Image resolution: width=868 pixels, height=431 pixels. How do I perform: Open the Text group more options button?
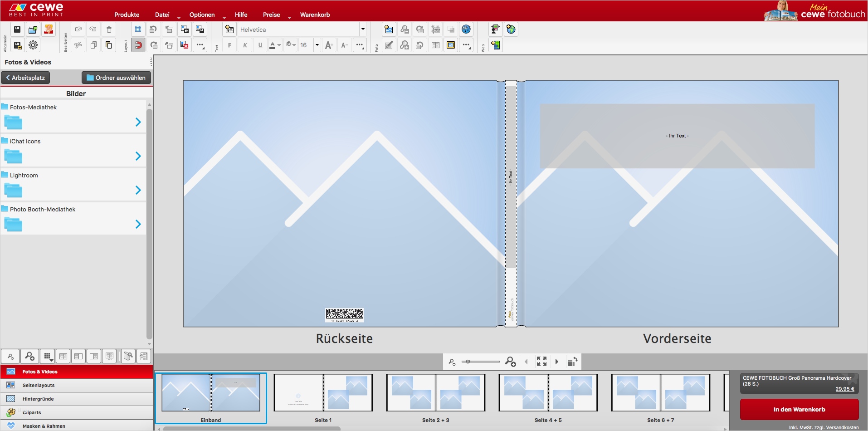pos(360,45)
